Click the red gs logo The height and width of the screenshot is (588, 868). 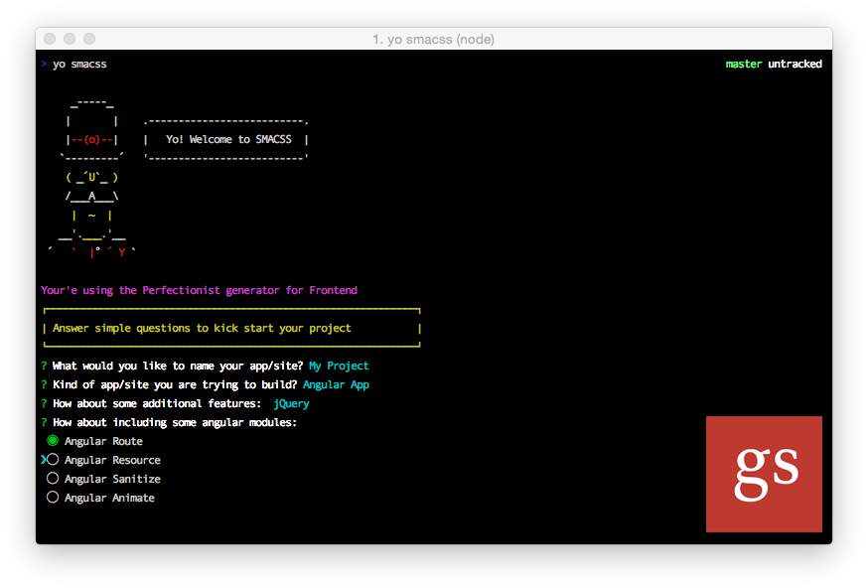pos(764,474)
